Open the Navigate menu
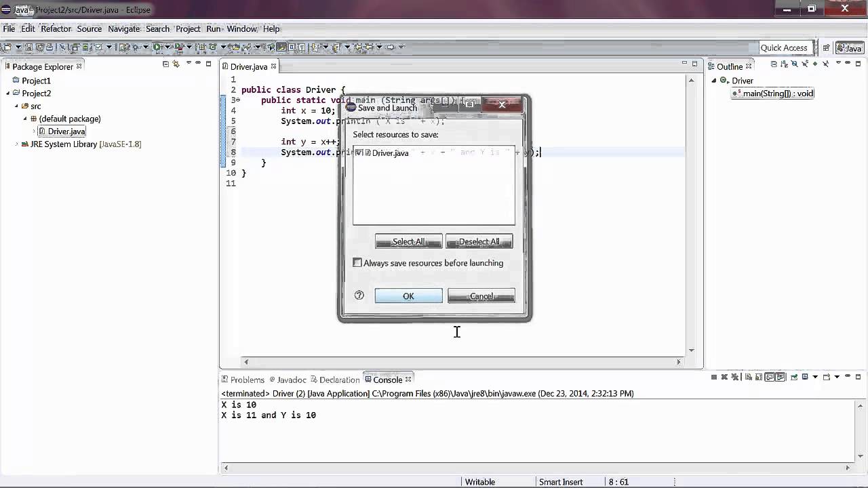868x488 pixels. click(x=124, y=28)
